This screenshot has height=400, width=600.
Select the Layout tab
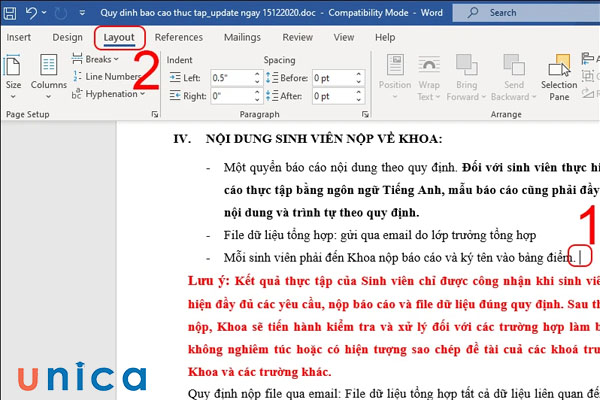(119, 38)
